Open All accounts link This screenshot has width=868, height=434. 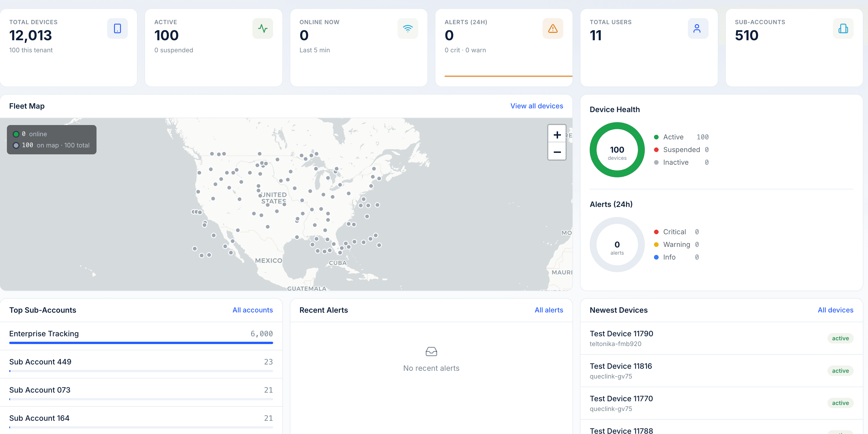click(x=252, y=310)
